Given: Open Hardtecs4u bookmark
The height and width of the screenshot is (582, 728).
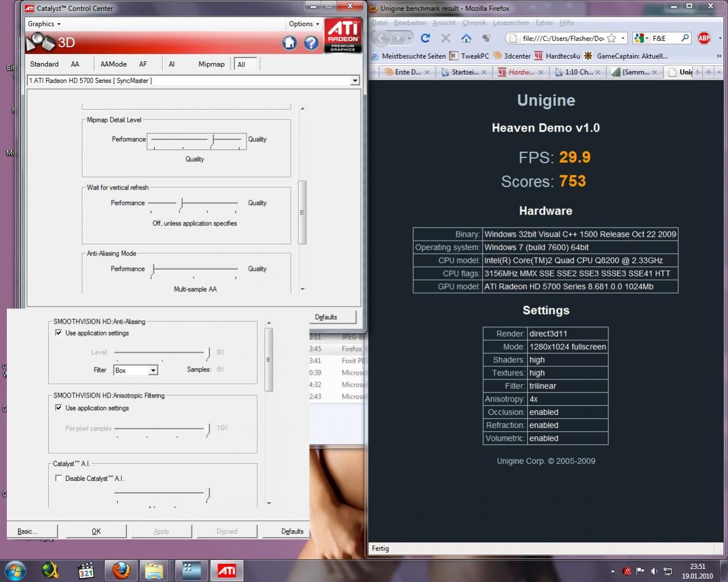Looking at the screenshot, I should [x=557, y=56].
